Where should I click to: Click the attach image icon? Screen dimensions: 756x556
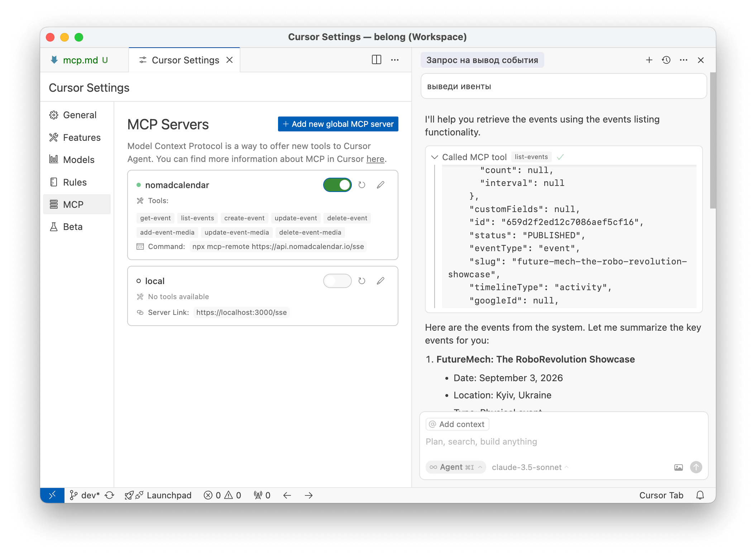(x=678, y=467)
